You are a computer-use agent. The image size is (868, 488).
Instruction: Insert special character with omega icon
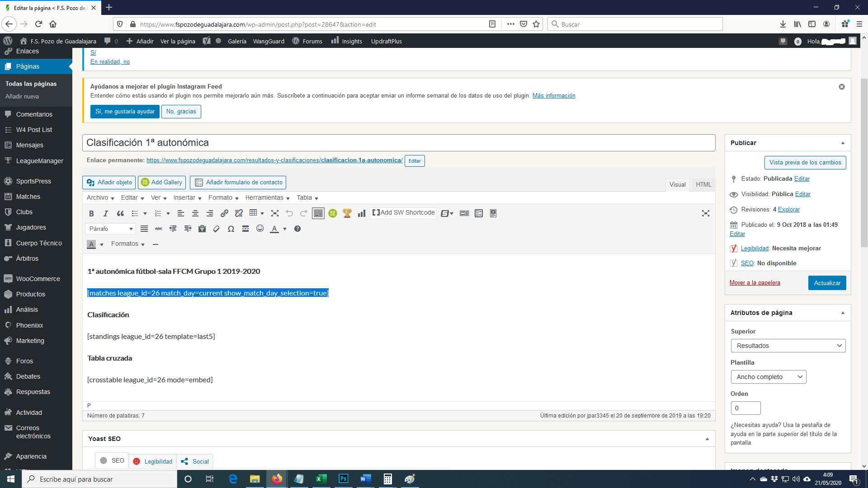(x=231, y=229)
